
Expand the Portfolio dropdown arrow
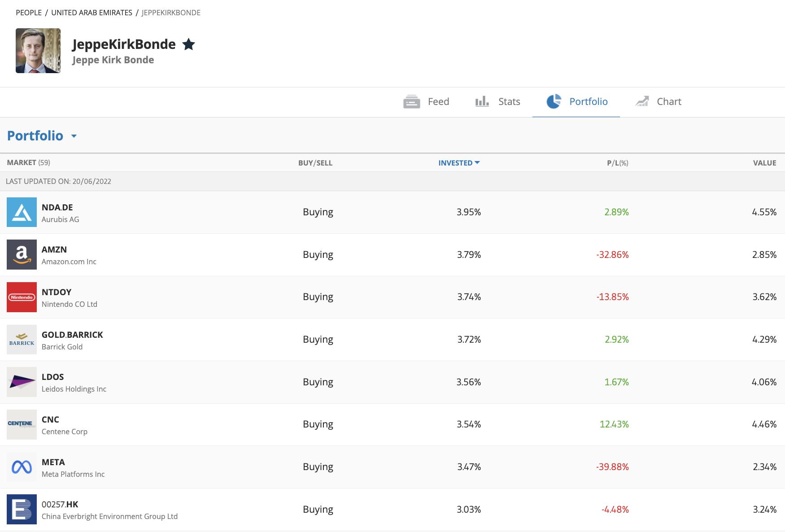tap(74, 136)
